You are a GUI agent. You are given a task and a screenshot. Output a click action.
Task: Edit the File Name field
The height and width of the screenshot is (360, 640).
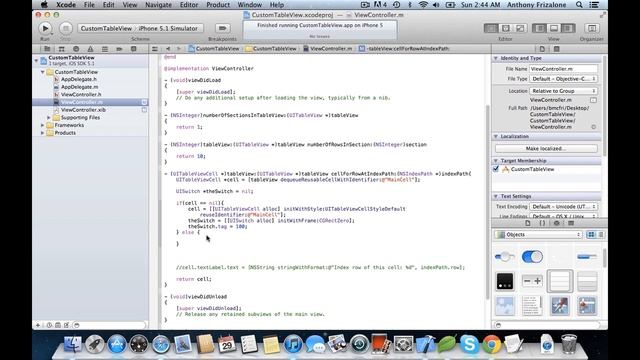click(564, 69)
